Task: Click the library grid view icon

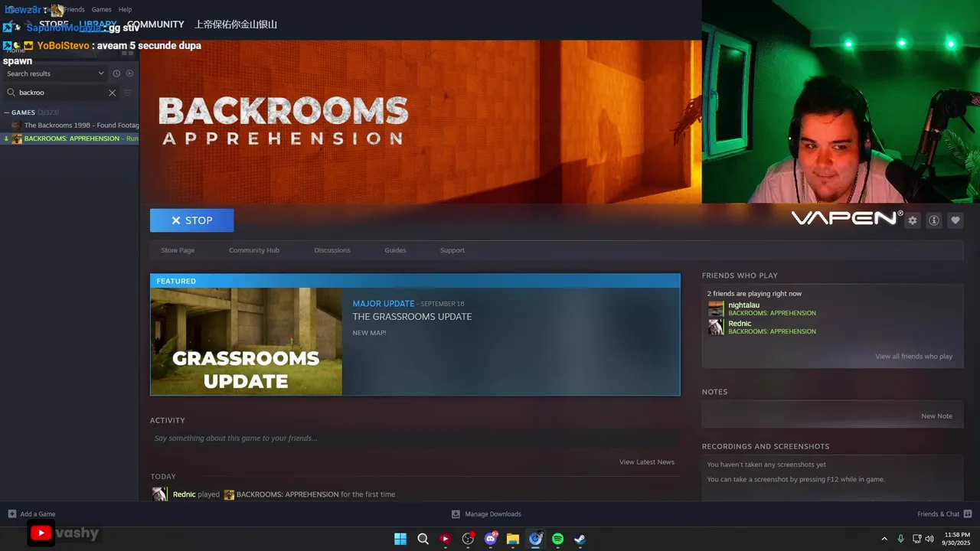Action: pos(128,54)
